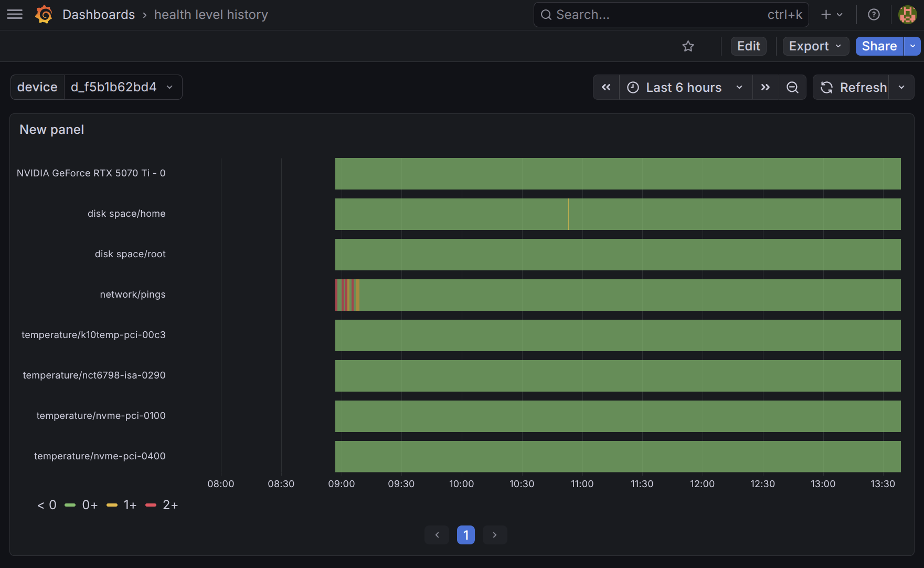Navigate to Dashboards in the breadcrumb
The width and height of the screenshot is (924, 568).
[x=99, y=14]
